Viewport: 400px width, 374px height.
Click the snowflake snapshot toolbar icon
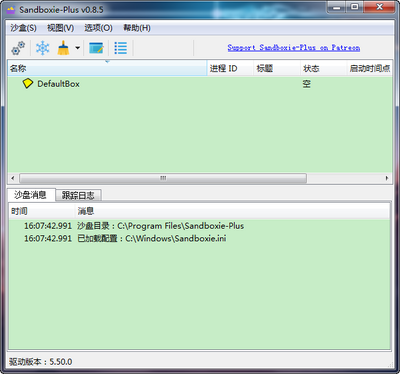tap(43, 48)
